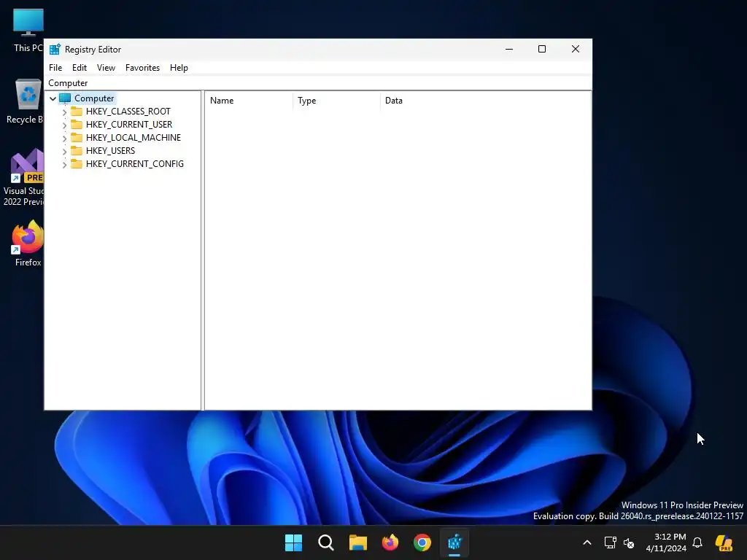The image size is (747, 560).
Task: Sort by the Type column header
Action: coord(337,101)
